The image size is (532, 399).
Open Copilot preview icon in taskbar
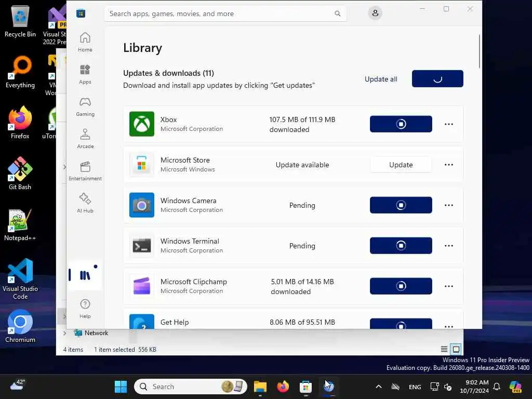point(515,387)
